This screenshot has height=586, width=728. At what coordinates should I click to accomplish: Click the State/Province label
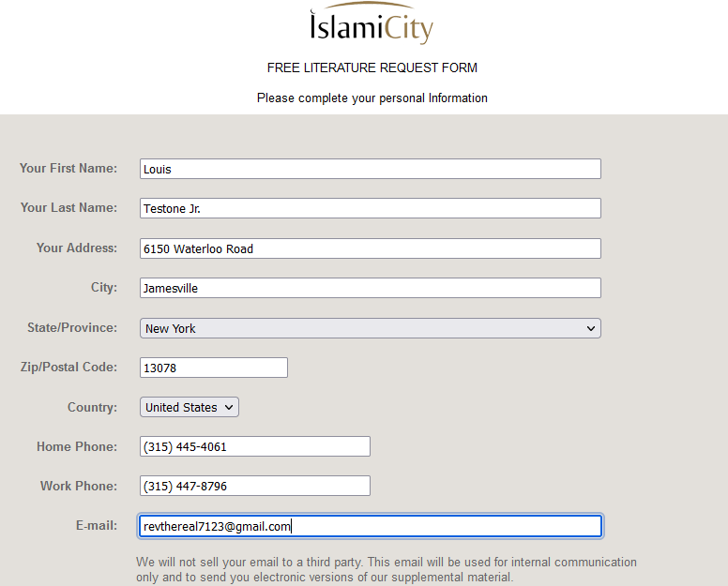click(x=72, y=327)
